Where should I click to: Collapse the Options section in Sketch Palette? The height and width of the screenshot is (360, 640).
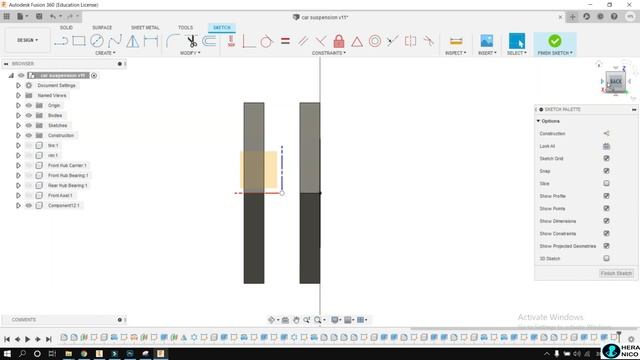538,121
